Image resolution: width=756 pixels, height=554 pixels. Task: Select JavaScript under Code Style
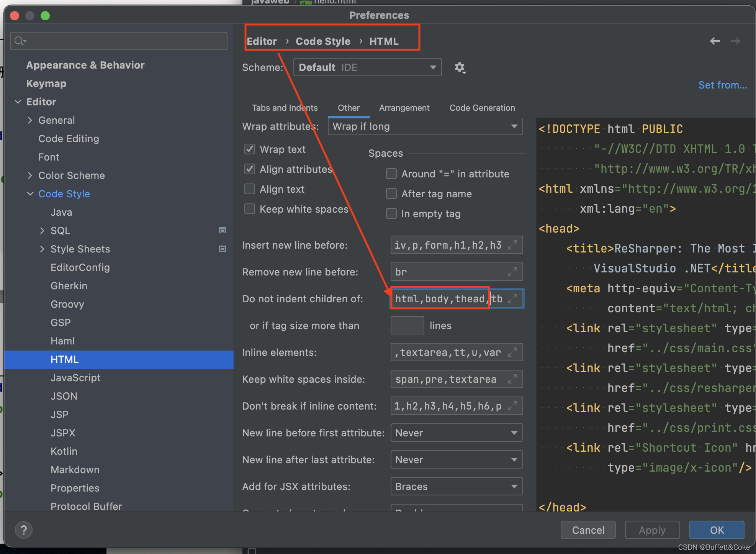pos(75,377)
